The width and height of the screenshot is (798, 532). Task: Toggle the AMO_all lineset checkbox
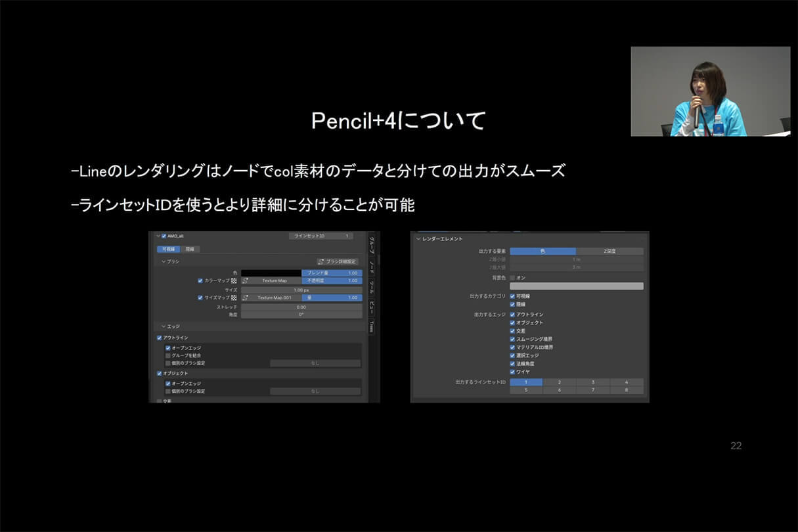click(162, 236)
